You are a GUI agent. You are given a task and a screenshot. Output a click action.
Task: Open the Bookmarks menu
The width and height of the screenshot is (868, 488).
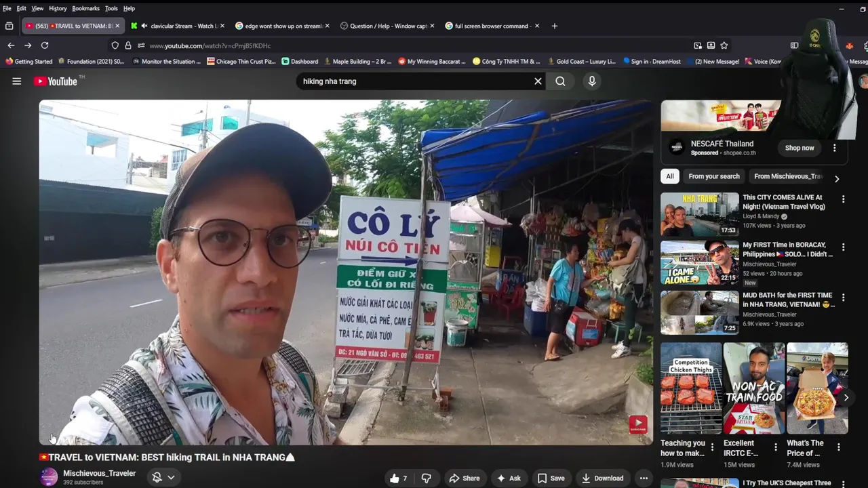point(85,8)
